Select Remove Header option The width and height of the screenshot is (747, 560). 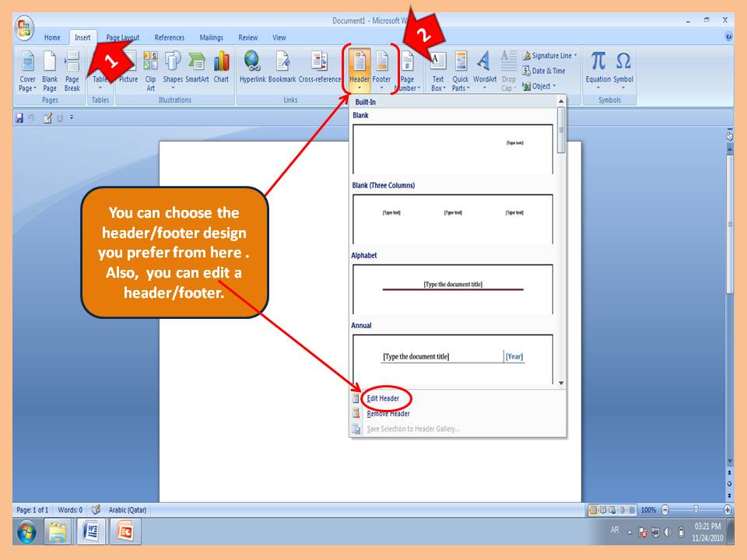388,414
